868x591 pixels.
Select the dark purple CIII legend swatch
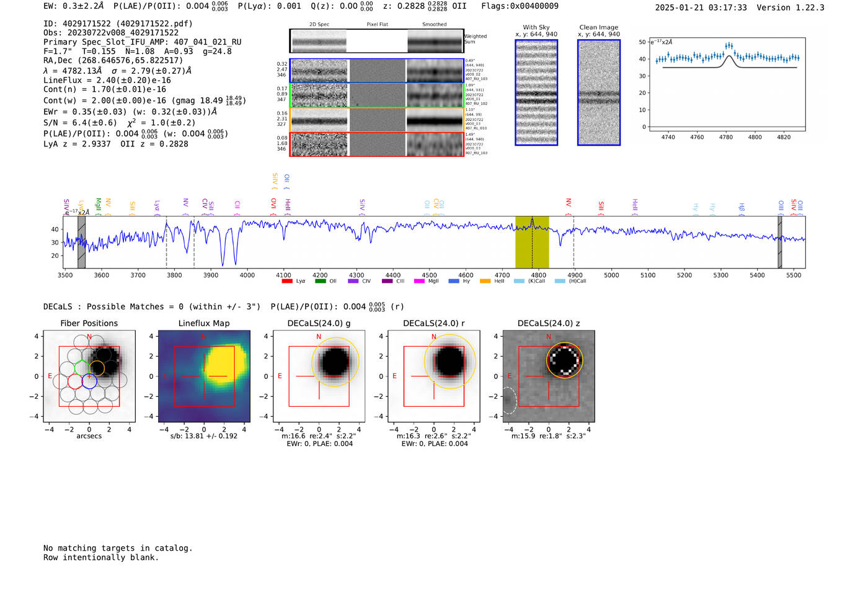387,282
